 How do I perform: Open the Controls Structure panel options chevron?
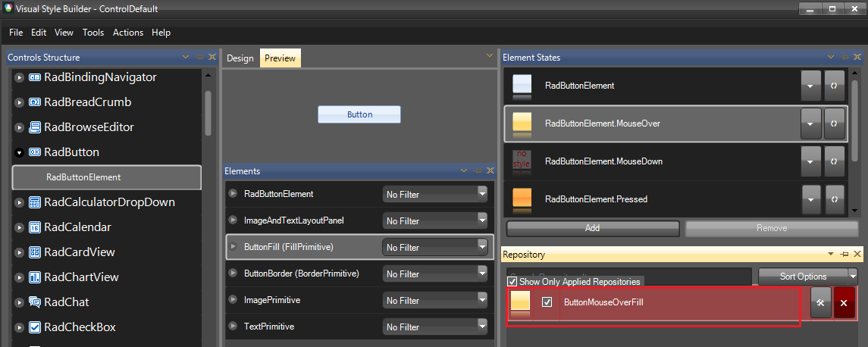tap(186, 57)
